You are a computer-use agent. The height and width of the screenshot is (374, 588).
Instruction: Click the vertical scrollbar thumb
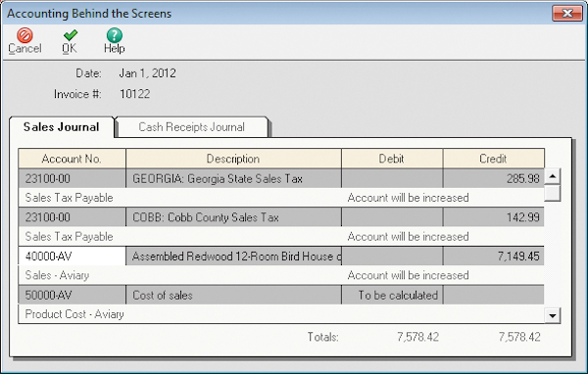[553, 193]
